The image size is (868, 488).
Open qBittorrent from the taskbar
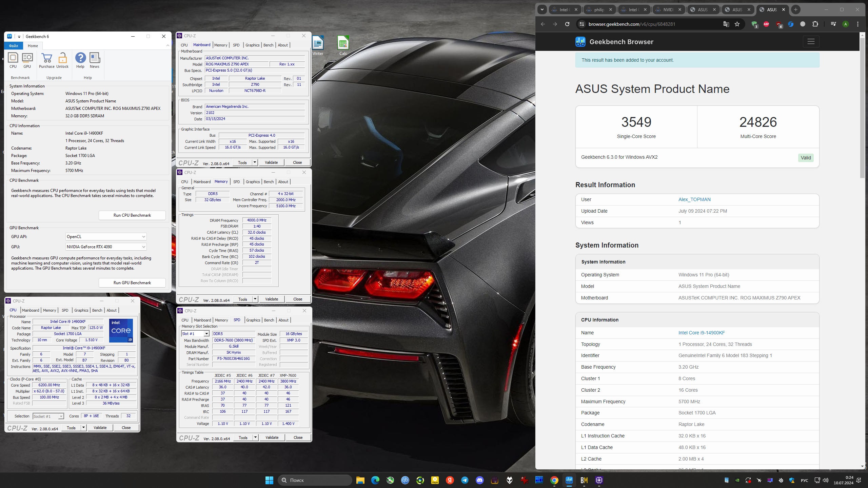[x=405, y=480]
